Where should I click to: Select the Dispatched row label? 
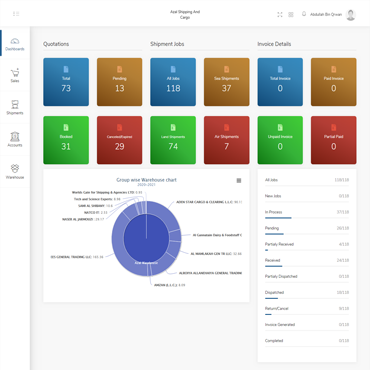[x=274, y=292]
